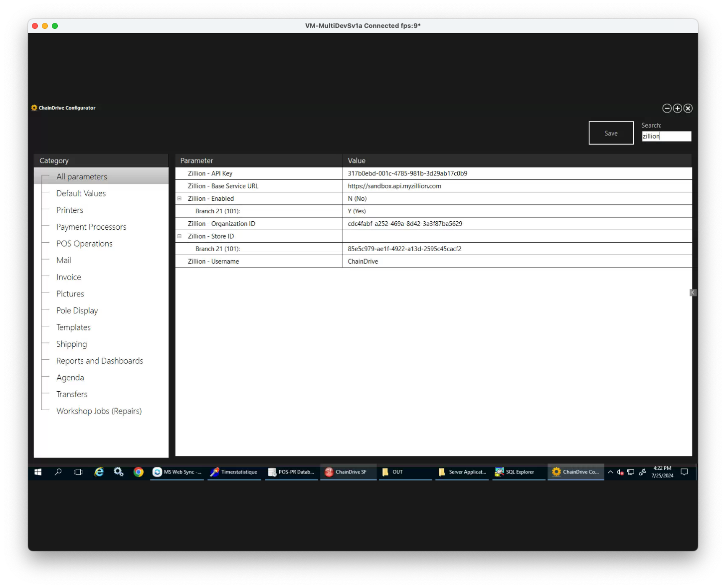Collapse the Zillion - Store ID row
Viewport: 726px width, 588px height.
tap(180, 236)
